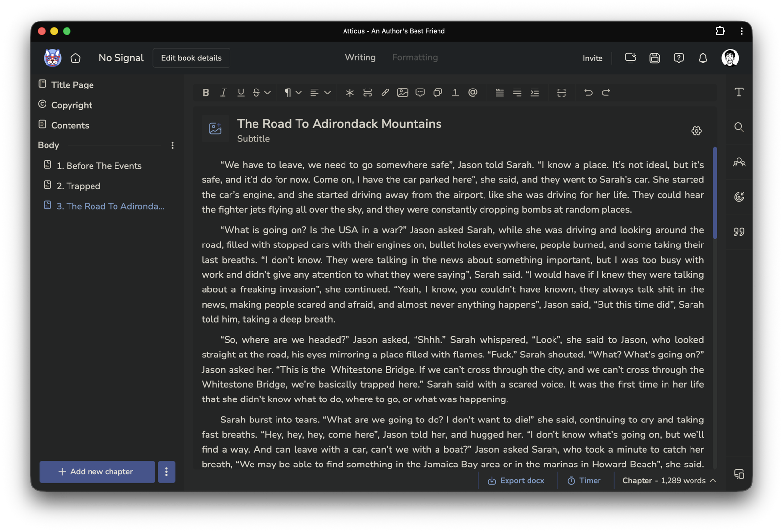
Task: Click Add new chapter
Action: tap(97, 472)
